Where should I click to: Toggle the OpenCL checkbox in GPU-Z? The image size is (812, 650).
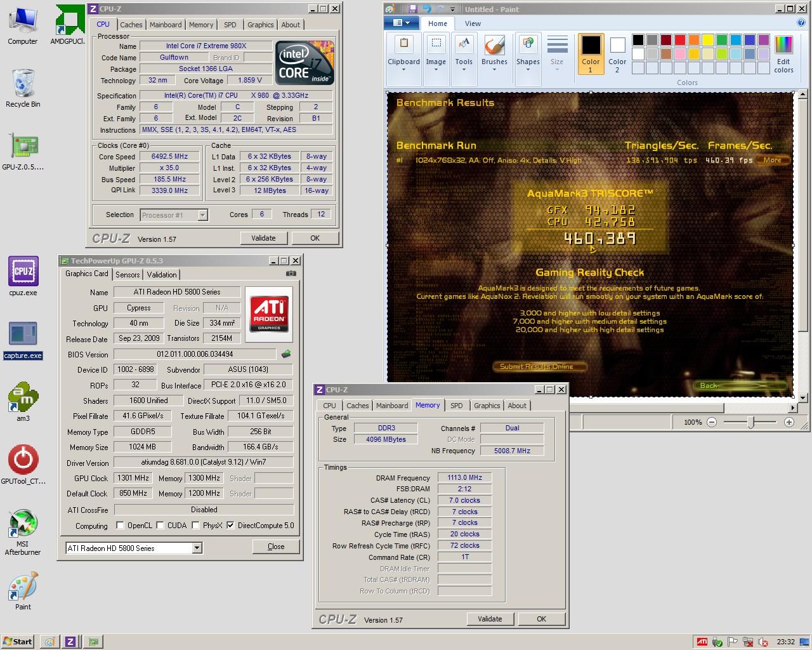click(x=120, y=526)
